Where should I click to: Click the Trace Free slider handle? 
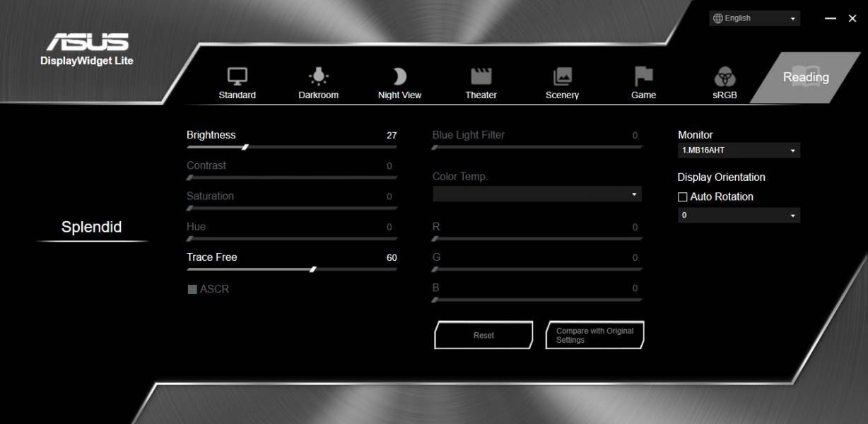tap(312, 269)
